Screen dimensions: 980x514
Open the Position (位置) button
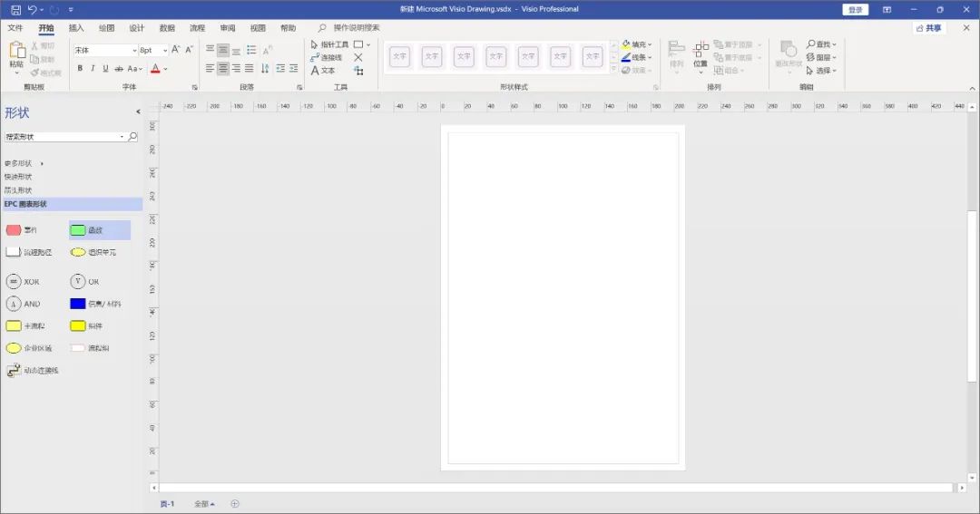coord(701,57)
